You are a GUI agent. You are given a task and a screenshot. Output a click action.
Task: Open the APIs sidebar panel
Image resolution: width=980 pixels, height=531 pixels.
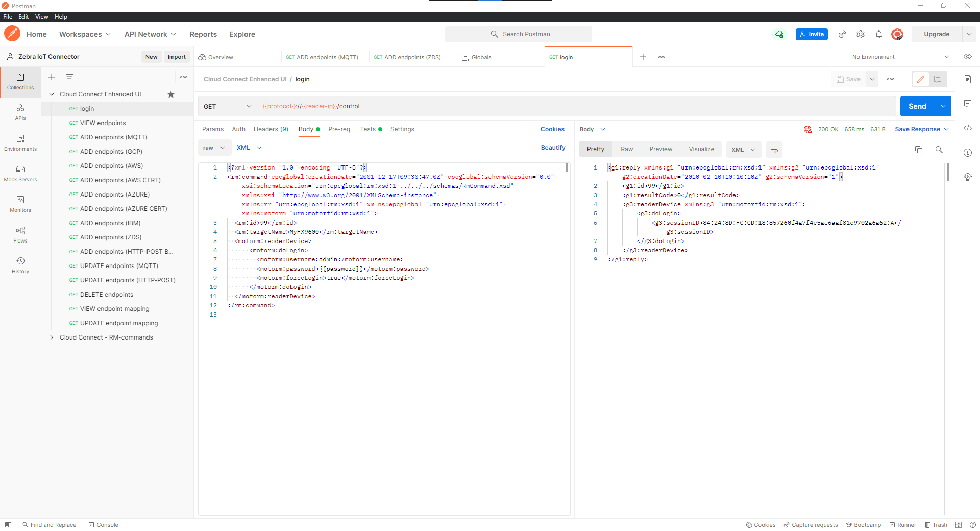click(20, 112)
